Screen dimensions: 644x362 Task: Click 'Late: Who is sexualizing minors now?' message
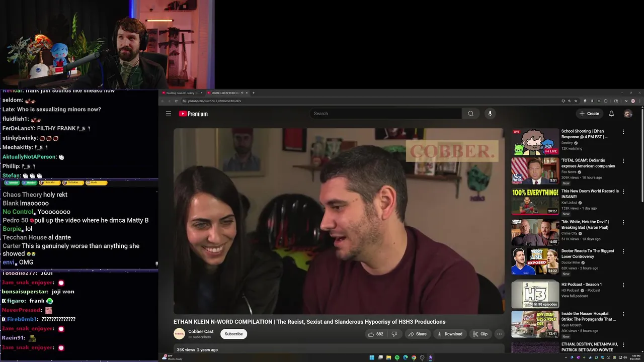(51, 109)
